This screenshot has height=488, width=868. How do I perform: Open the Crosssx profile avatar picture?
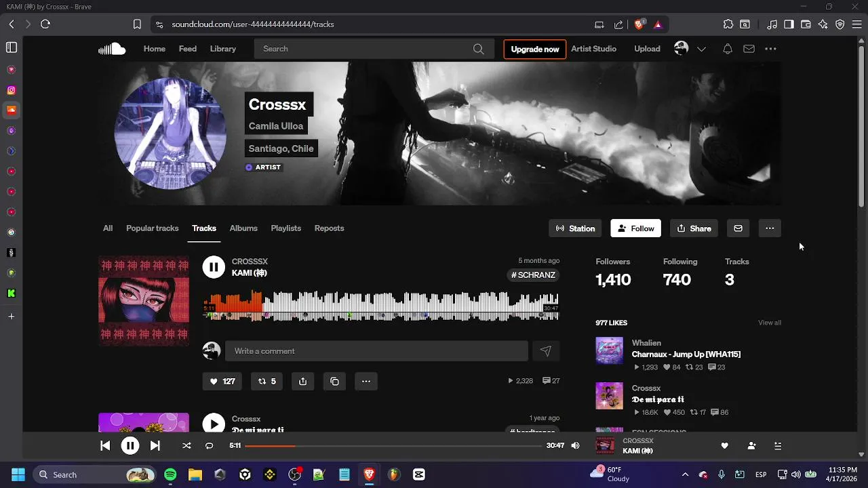(170, 134)
